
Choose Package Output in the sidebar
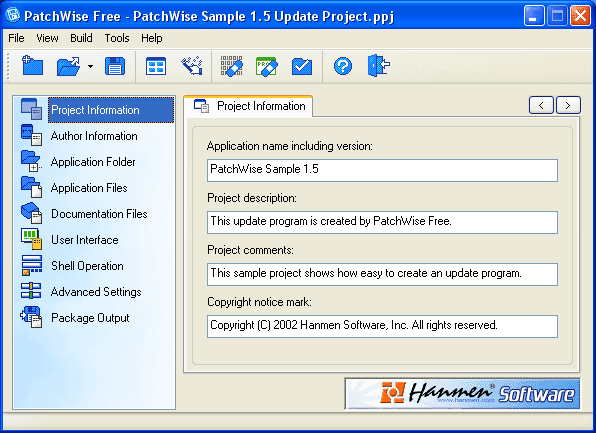[x=90, y=318]
